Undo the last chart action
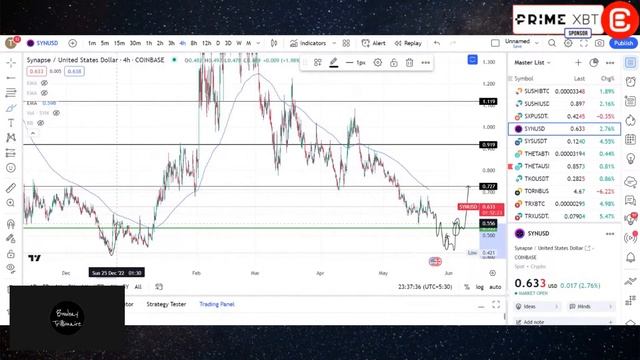 click(437, 43)
